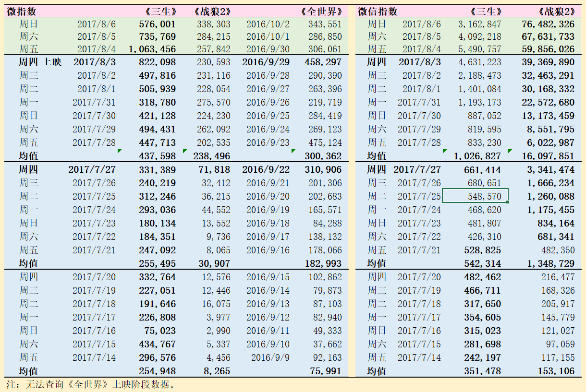
Task: Select the small value 2,990
Action: [218, 331]
